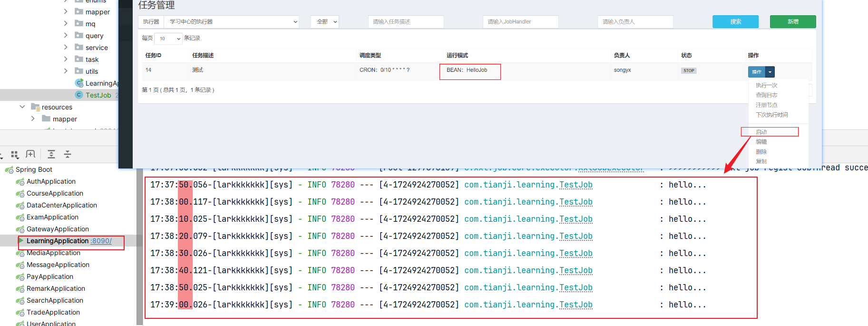Choose 删除 from the operation menu
Screen dimensions: 868x326
click(x=761, y=152)
